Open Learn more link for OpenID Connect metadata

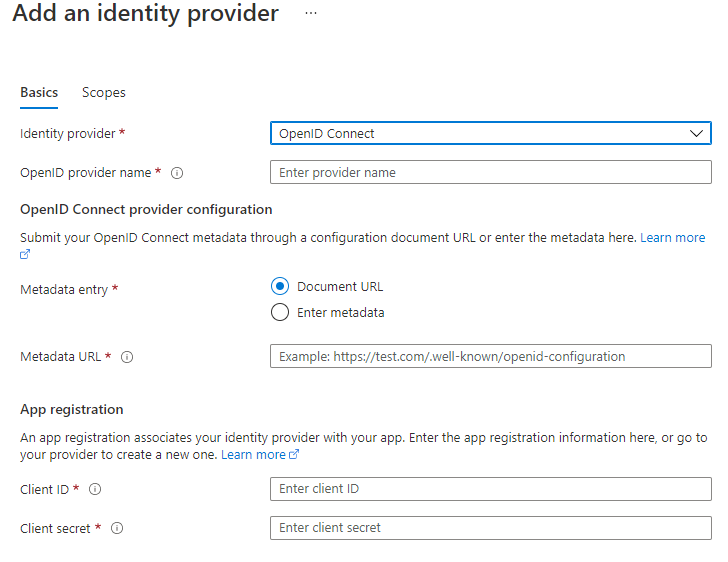coord(672,238)
